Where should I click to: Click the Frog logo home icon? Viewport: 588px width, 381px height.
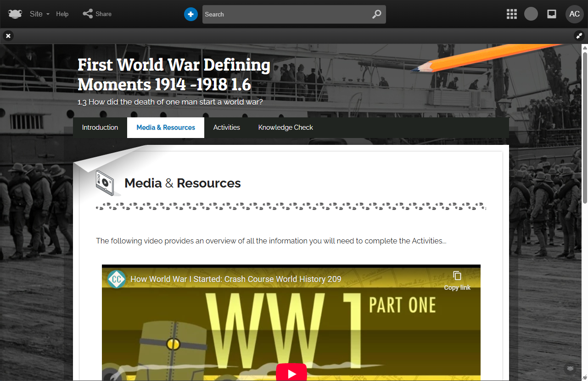(x=15, y=14)
